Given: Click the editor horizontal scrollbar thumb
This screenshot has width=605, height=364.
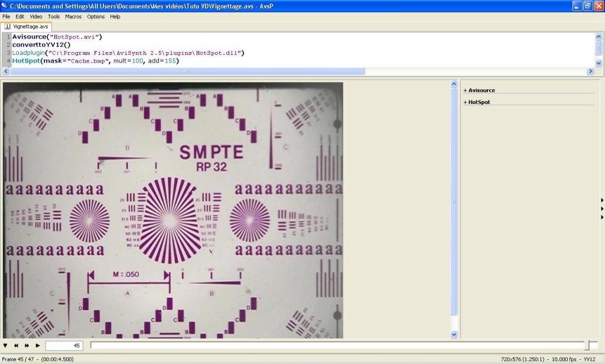Looking at the screenshot, I should 187,71.
